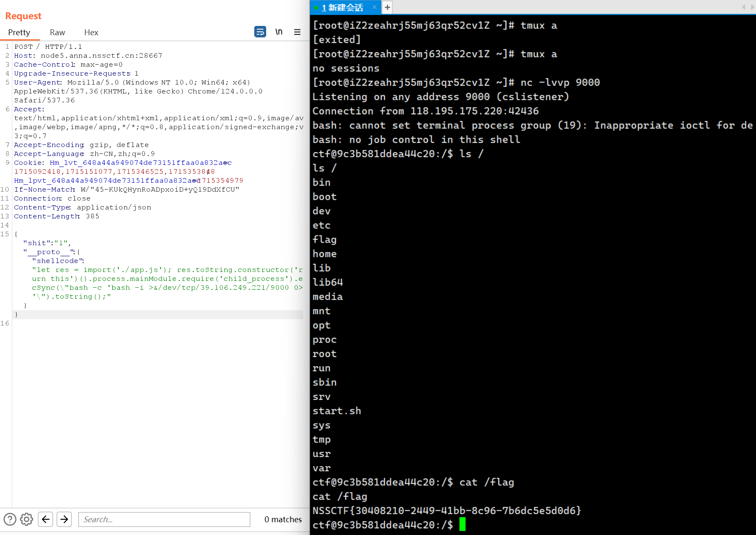Click the Host header line
The height and width of the screenshot is (535, 756).
click(88, 56)
